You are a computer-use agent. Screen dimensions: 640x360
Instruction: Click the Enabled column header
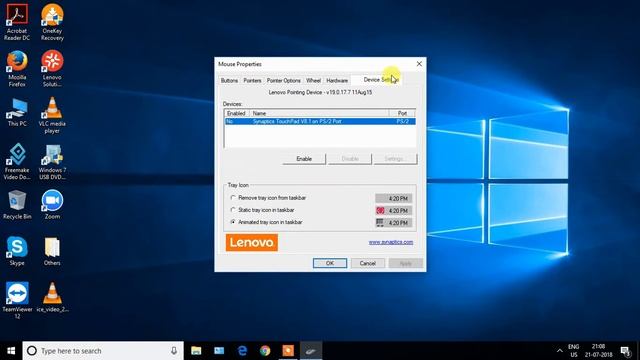(236, 113)
